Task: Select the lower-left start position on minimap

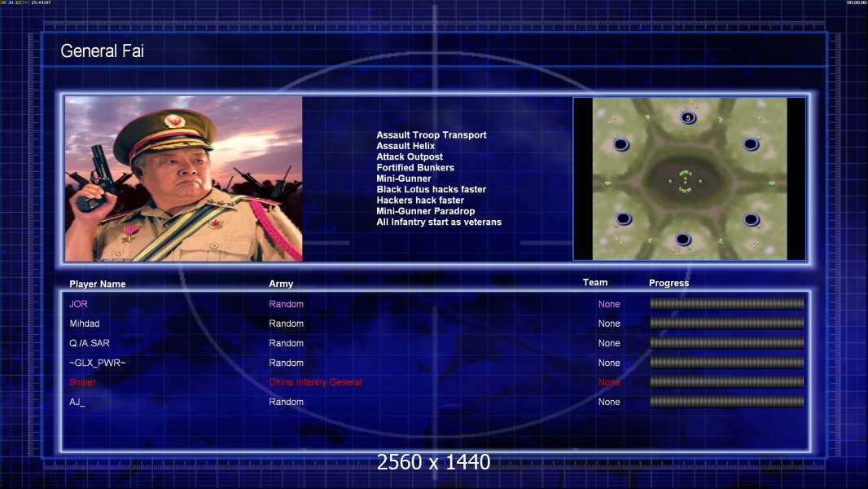Action: 624,218
